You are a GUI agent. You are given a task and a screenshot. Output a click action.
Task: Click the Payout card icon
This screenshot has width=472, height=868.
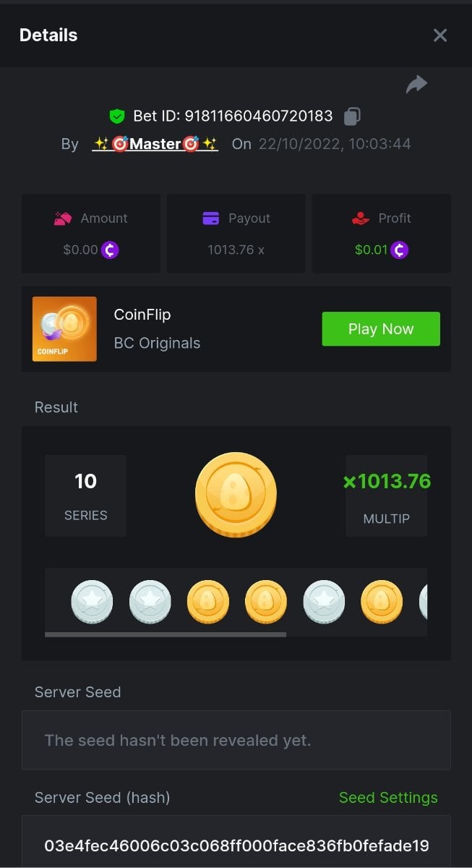click(211, 218)
